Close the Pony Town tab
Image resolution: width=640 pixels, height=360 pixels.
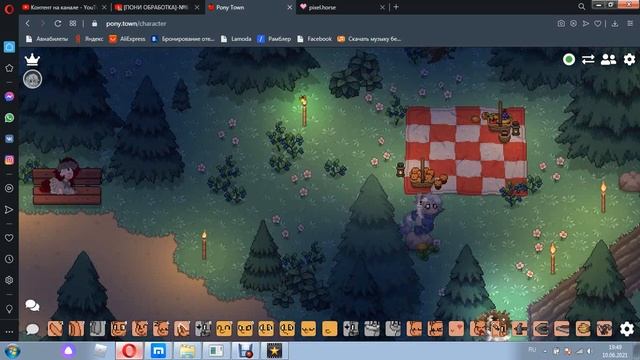coord(290,7)
